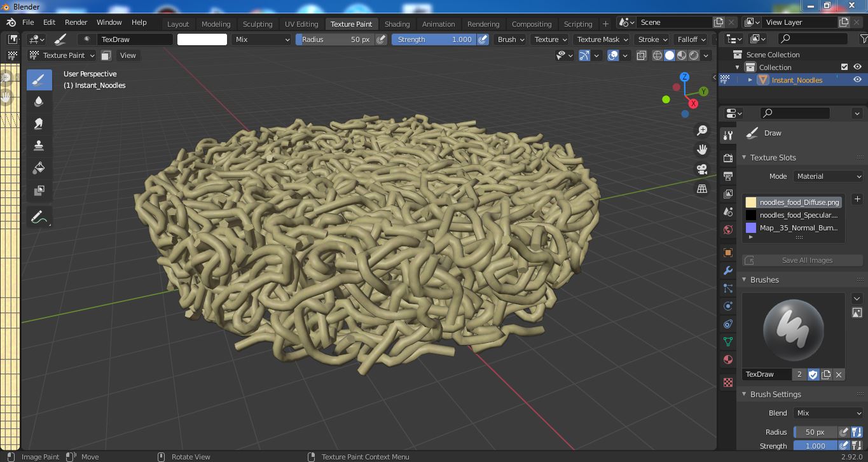
Task: Open the Output properties tab
Action: click(728, 176)
